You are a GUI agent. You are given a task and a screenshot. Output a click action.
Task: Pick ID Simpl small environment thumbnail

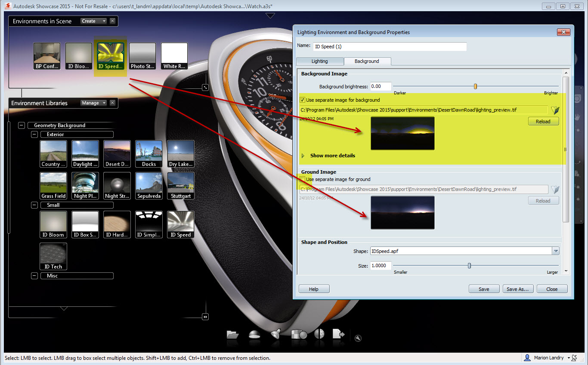[149, 225]
